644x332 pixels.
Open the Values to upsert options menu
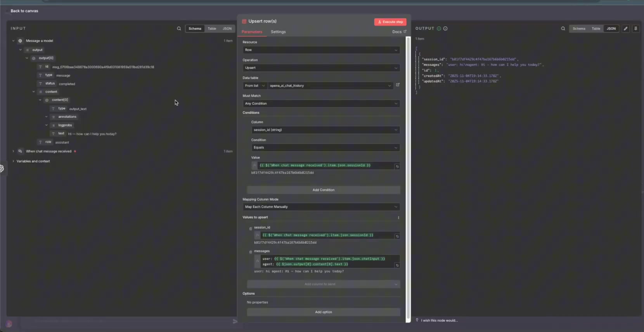point(398,218)
